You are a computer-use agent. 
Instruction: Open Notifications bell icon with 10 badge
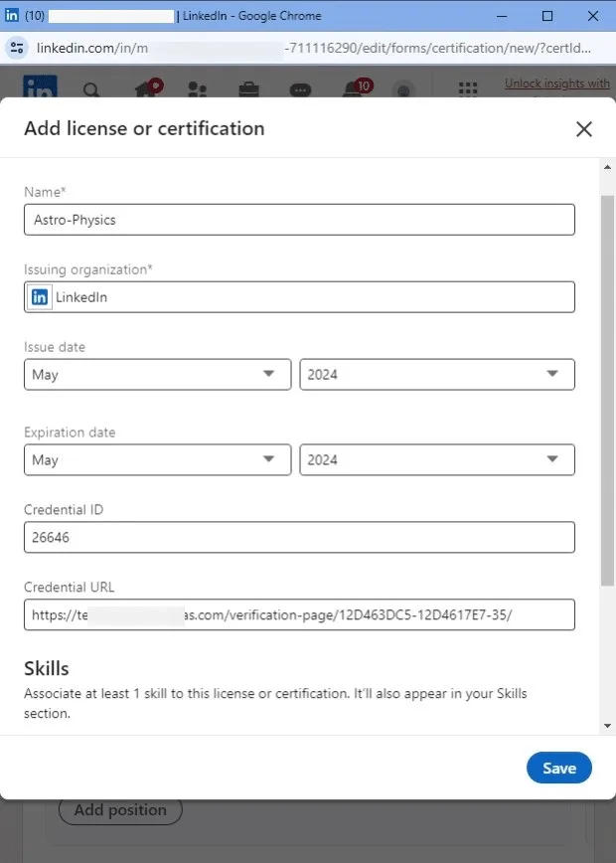click(357, 87)
